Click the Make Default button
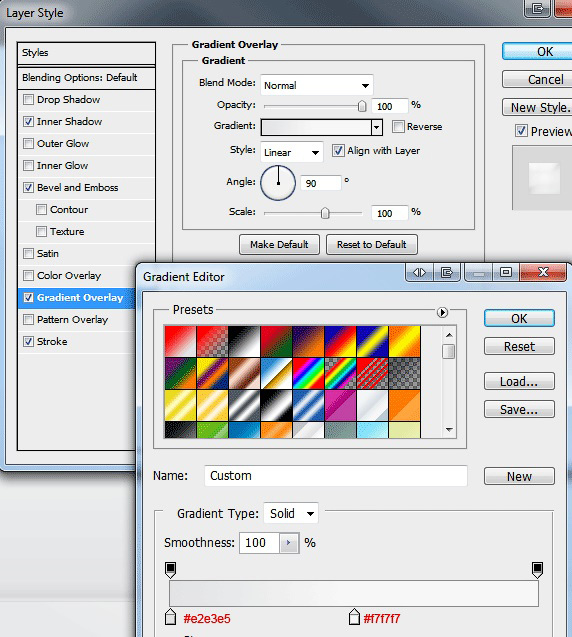This screenshot has width=572, height=637. 280,245
